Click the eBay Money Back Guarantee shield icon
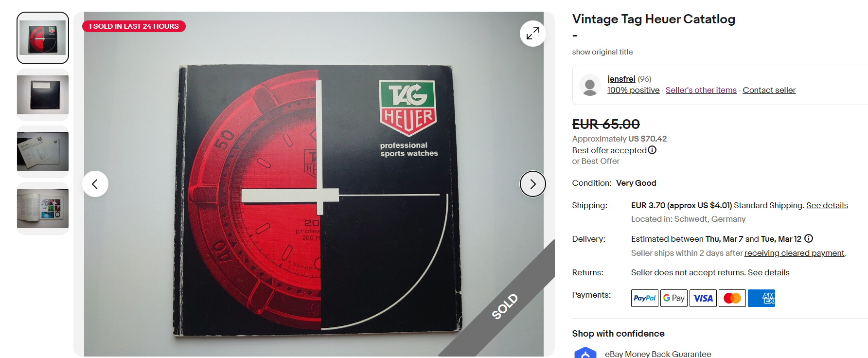The height and width of the screenshot is (358, 868). (585, 353)
